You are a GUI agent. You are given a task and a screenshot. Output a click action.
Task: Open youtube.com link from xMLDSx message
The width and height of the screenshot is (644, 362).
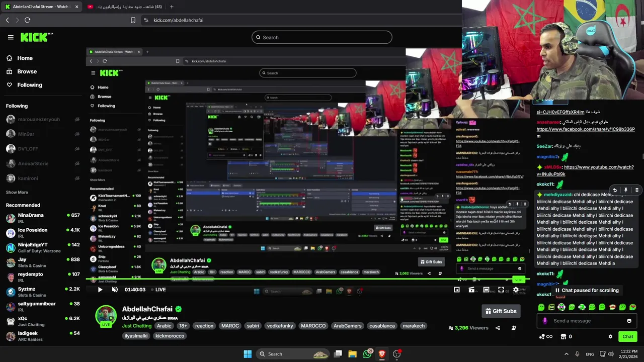point(586,170)
